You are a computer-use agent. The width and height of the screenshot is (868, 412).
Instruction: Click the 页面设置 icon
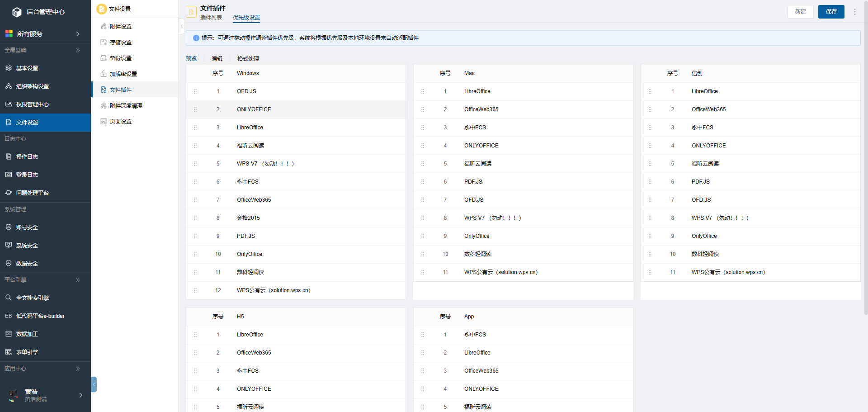[x=104, y=121]
